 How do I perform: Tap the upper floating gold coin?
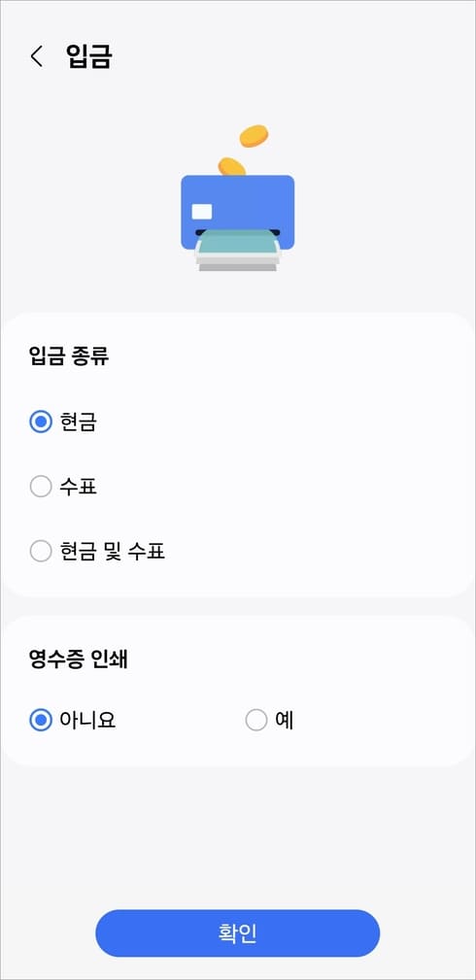pyautogui.click(x=254, y=136)
